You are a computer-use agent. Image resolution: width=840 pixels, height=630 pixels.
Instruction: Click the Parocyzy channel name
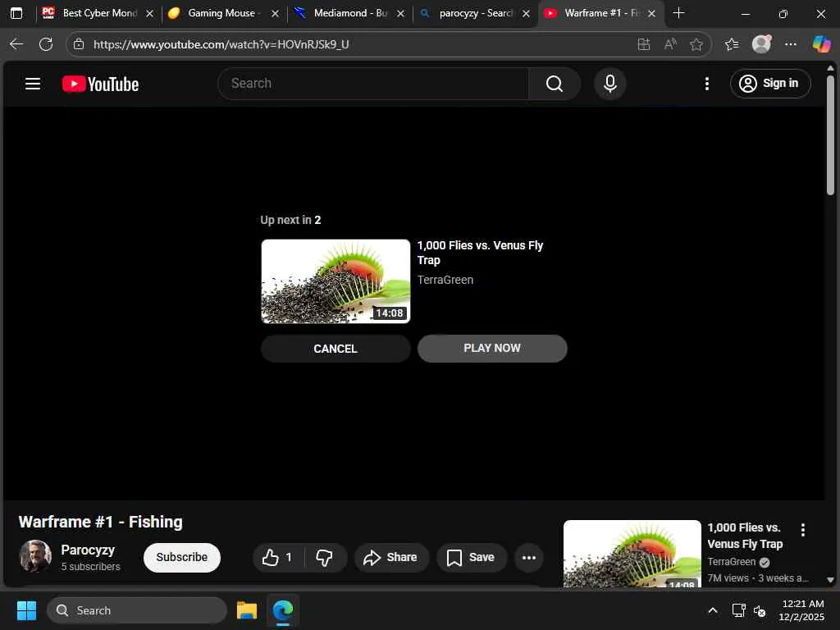click(x=88, y=550)
